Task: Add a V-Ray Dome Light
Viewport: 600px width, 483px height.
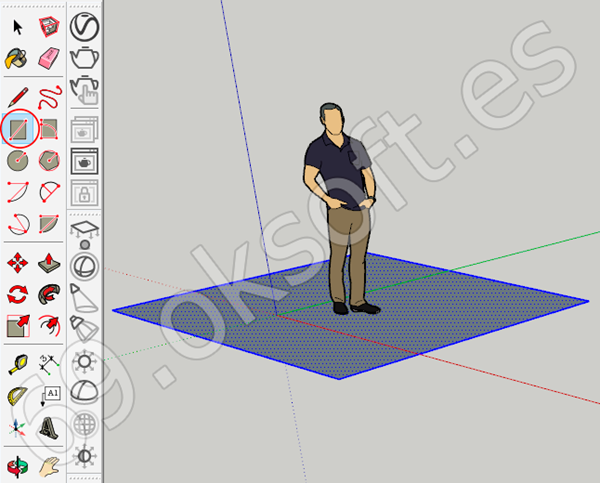Action: (x=85, y=392)
